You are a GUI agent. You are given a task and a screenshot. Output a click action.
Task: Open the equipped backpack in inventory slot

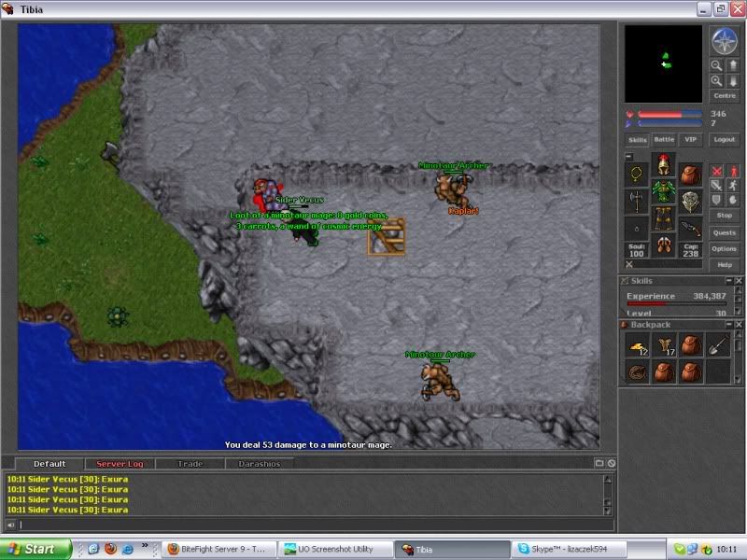(x=690, y=175)
